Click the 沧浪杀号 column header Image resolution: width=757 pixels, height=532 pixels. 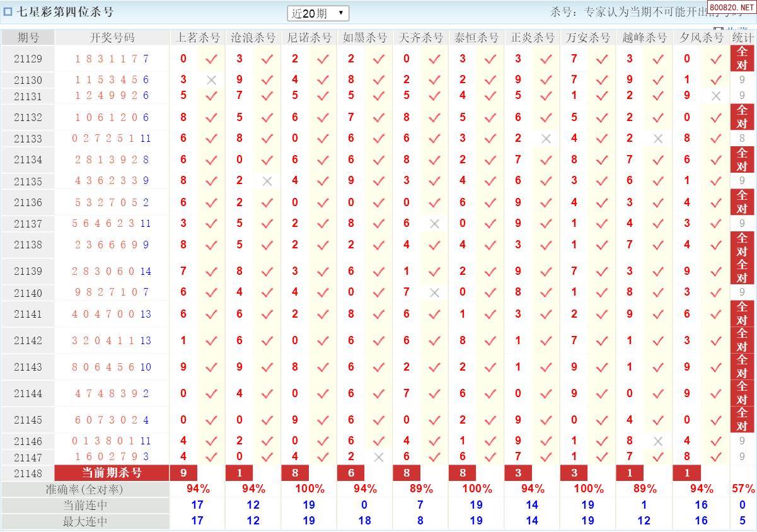coord(253,37)
